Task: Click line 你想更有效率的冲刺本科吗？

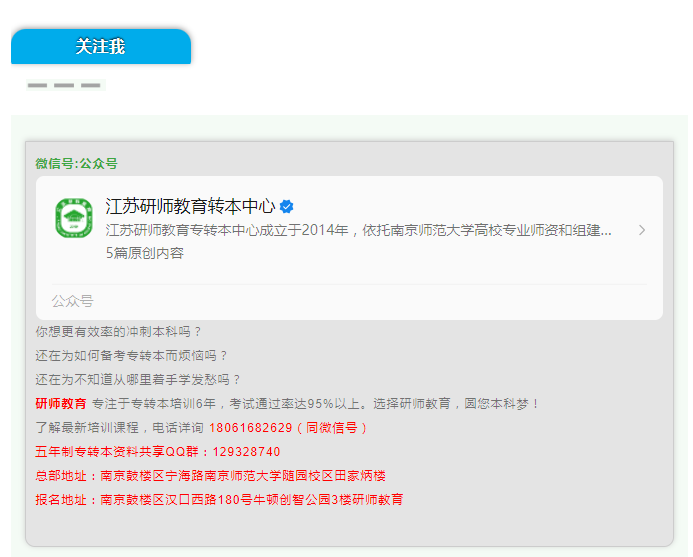Action: pos(119,332)
